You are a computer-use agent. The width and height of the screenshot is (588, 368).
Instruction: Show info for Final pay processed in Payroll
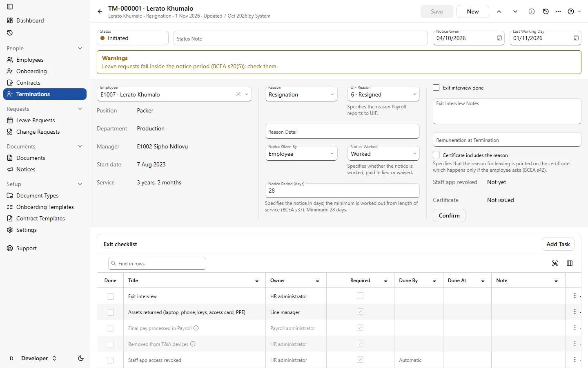pos(196,328)
